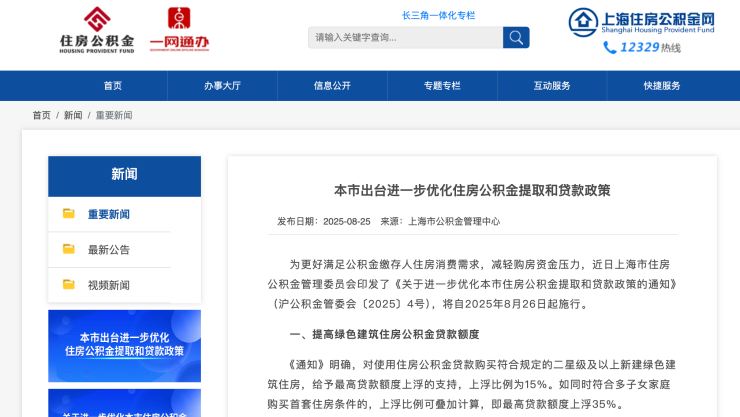Click the 新闻 sidebar header

[x=125, y=176]
